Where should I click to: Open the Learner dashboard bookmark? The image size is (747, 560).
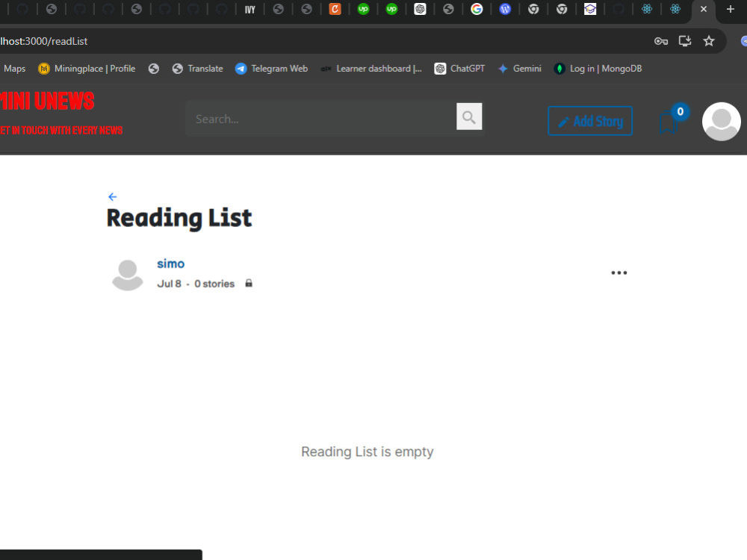[371, 69]
